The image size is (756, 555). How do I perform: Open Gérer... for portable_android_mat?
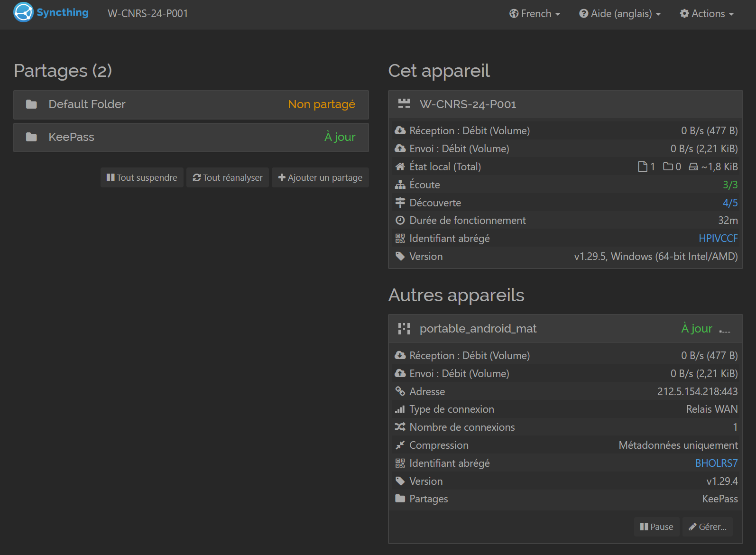[x=708, y=527]
